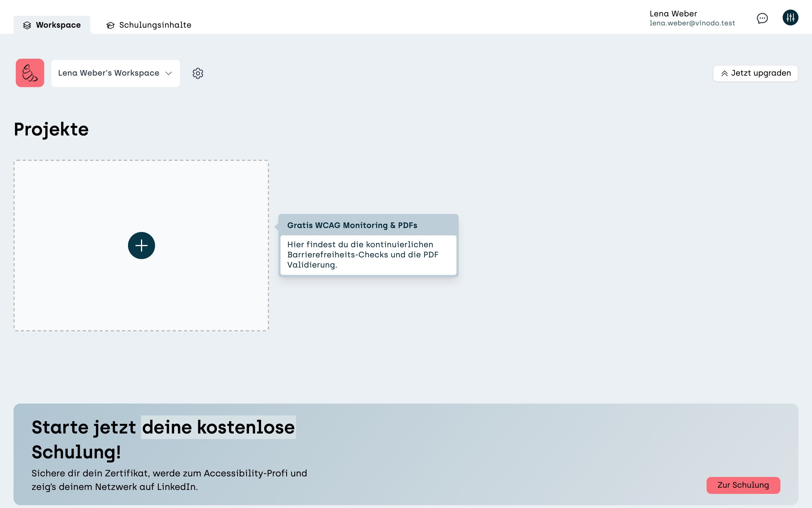Click the lena.weber@vinodo.test email text
This screenshot has width=812, height=508.
pos(692,23)
